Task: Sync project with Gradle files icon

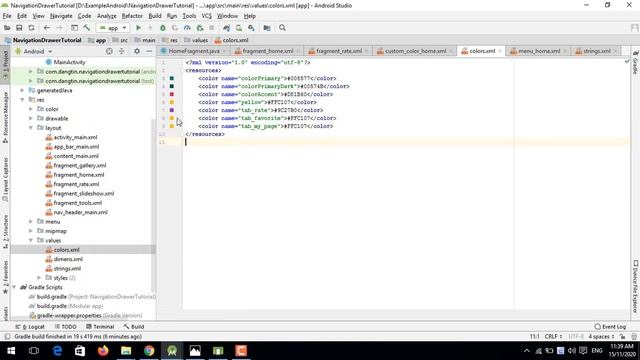Action: point(227,28)
